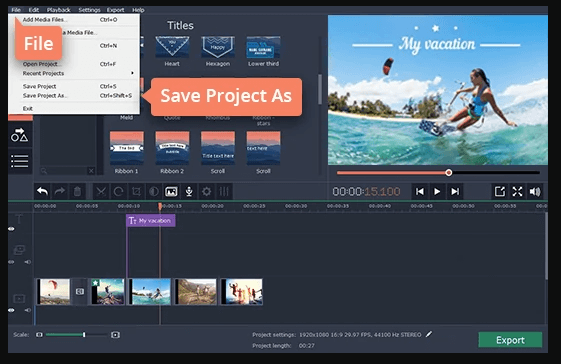The image size is (561, 364).
Task: Mute the overlay track audio
Action: 28,262
